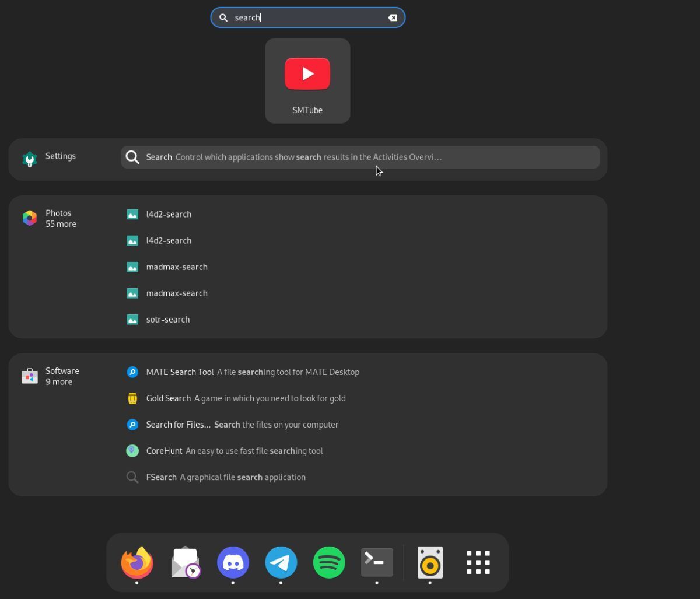
Task: Open FSearch application result
Action: 161,477
